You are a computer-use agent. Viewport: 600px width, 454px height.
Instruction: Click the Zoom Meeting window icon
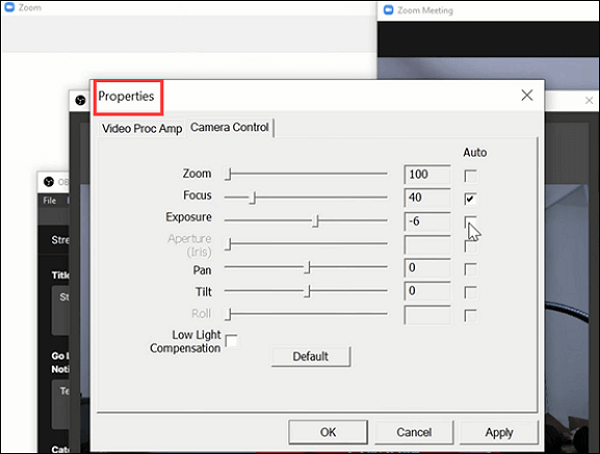386,10
